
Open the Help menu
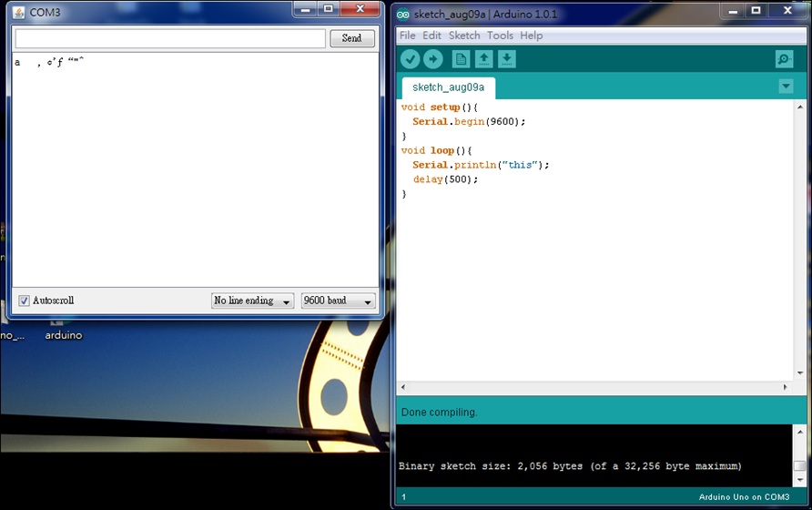tap(532, 36)
